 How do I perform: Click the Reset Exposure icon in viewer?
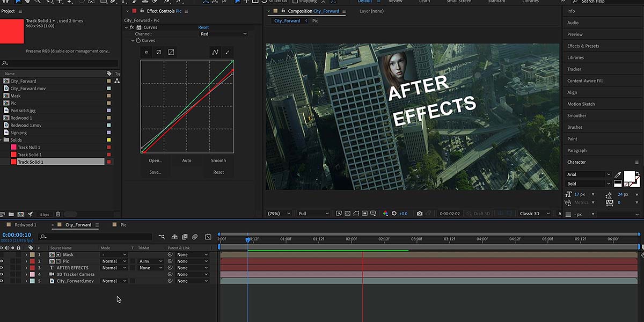[x=394, y=214]
